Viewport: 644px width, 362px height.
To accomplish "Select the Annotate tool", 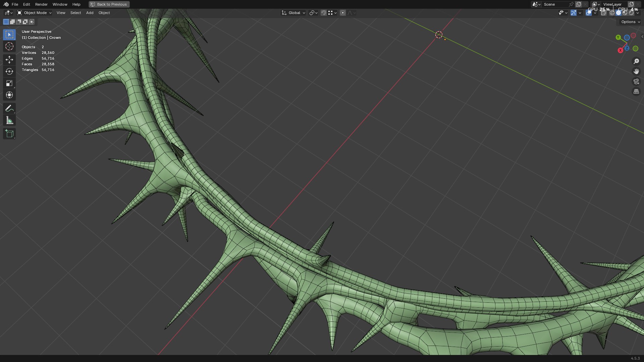I will [x=9, y=108].
